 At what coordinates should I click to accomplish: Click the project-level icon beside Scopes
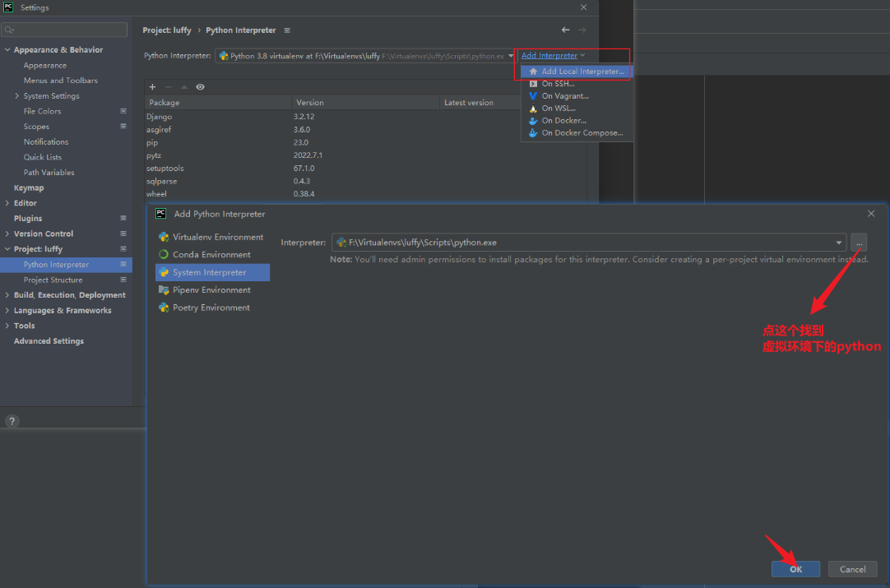click(x=123, y=127)
